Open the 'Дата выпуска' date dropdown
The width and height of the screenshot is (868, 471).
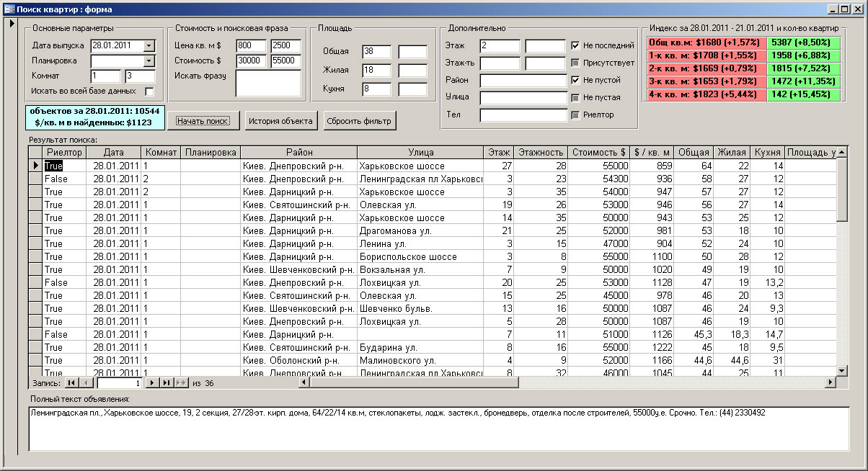tap(149, 45)
